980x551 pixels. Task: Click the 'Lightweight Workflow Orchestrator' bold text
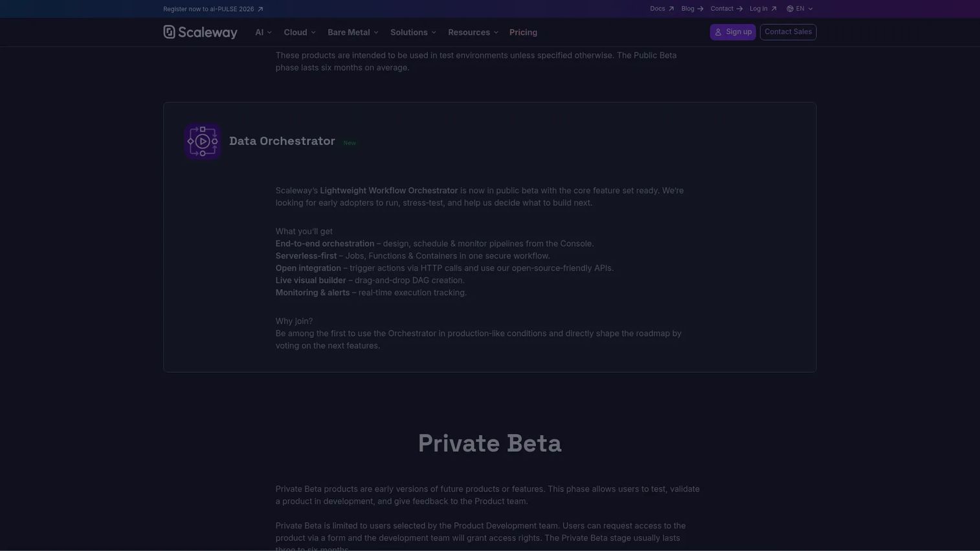point(389,191)
